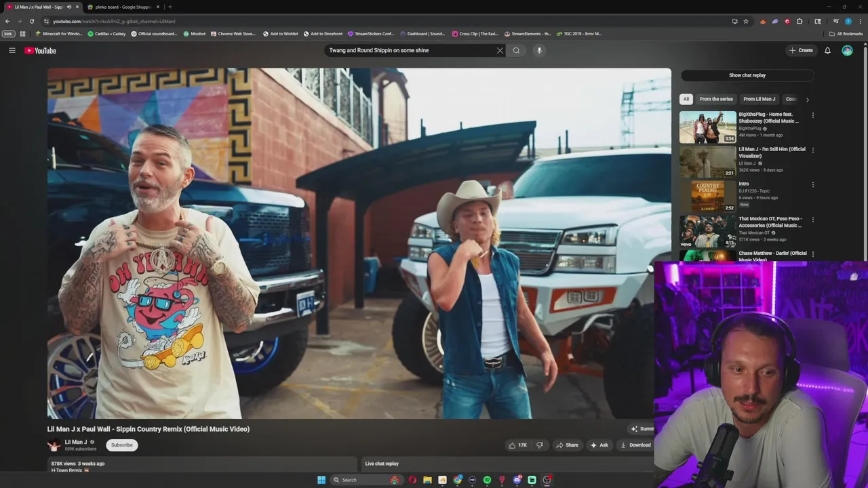This screenshot has width=868, height=488.
Task: Click the video title text below player
Action: coord(149,429)
